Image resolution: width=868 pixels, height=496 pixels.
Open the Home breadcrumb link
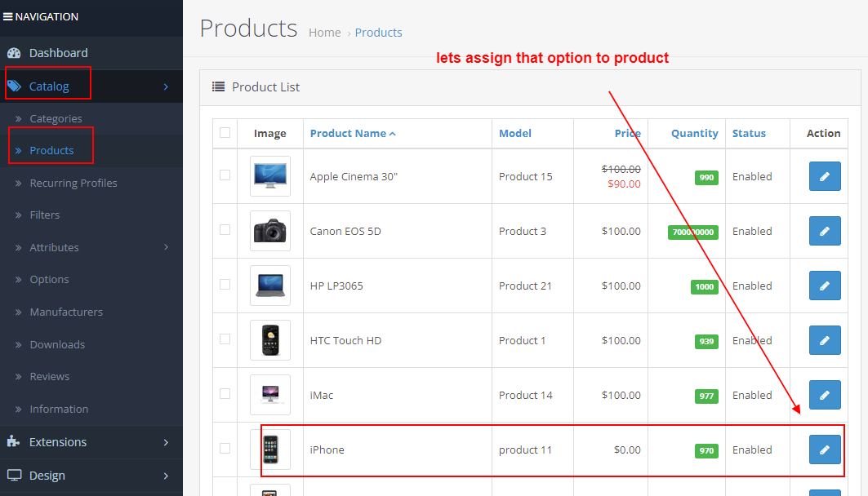(324, 33)
